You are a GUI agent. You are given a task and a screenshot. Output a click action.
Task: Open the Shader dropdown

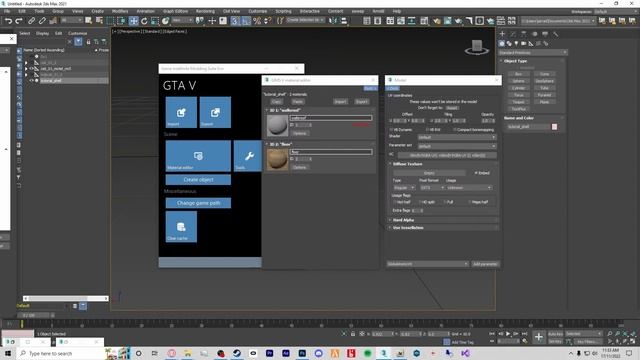(x=457, y=137)
